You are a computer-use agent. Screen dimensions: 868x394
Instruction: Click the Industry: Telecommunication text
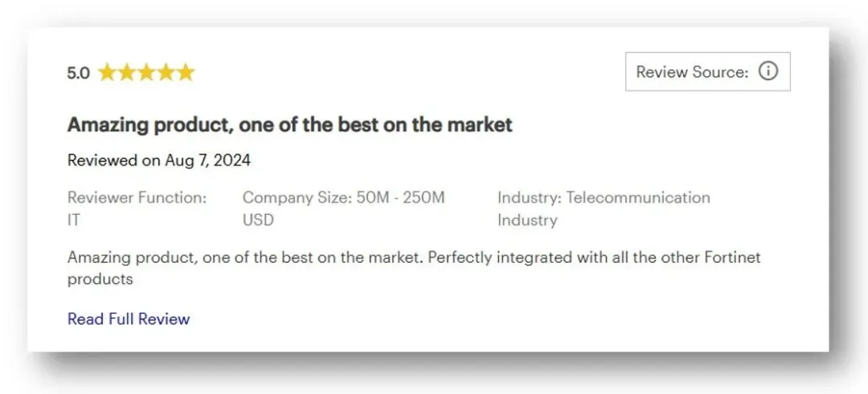(x=604, y=198)
